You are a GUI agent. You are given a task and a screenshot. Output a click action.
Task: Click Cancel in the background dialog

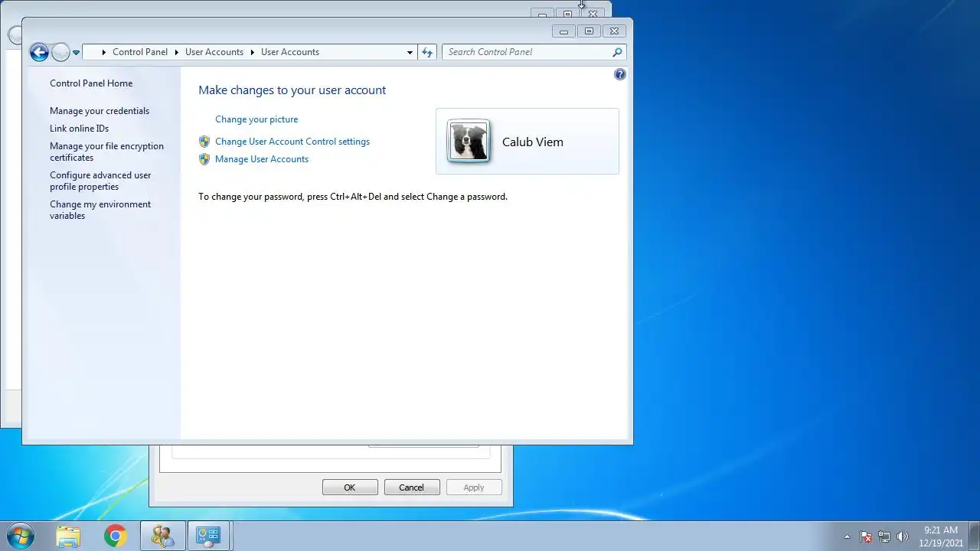click(x=411, y=487)
